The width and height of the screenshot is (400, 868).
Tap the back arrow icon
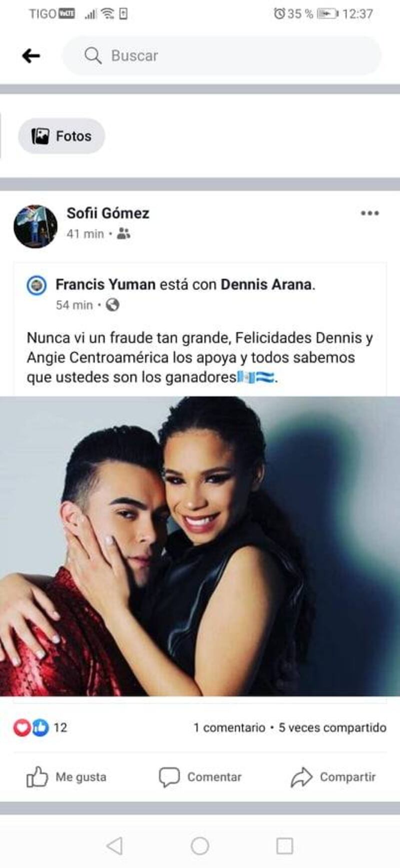pyautogui.click(x=31, y=56)
